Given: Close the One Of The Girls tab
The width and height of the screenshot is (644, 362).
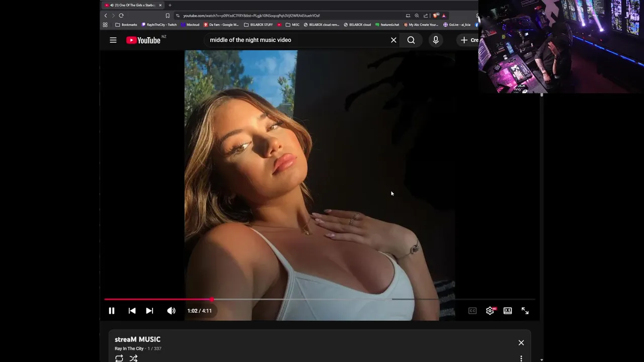Looking at the screenshot, I should pos(160,5).
